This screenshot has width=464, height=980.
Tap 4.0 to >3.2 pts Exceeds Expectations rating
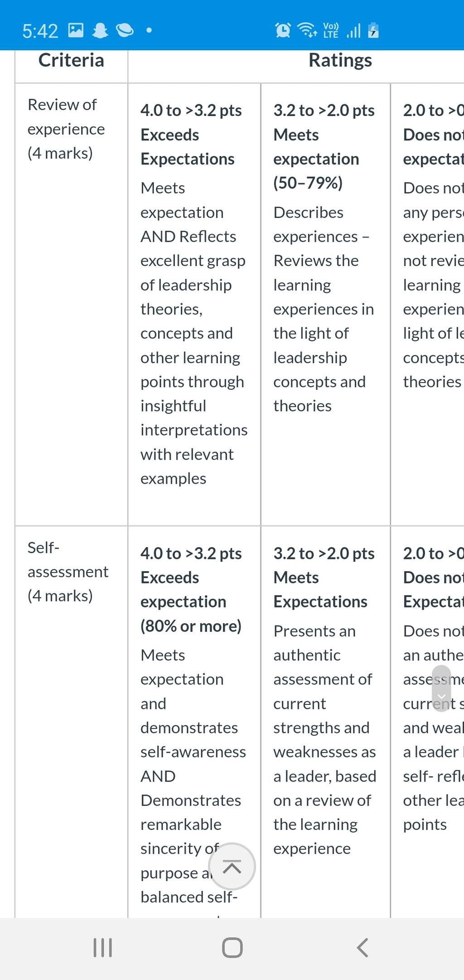coord(191,135)
